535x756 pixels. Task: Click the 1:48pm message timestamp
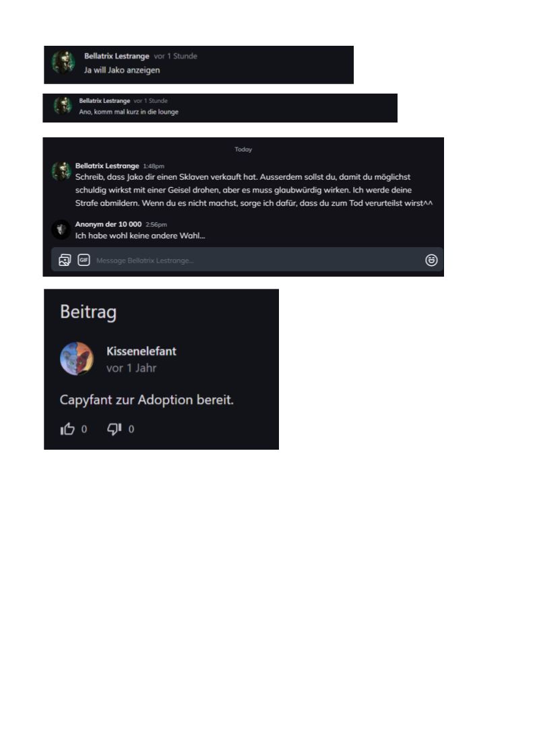point(154,166)
